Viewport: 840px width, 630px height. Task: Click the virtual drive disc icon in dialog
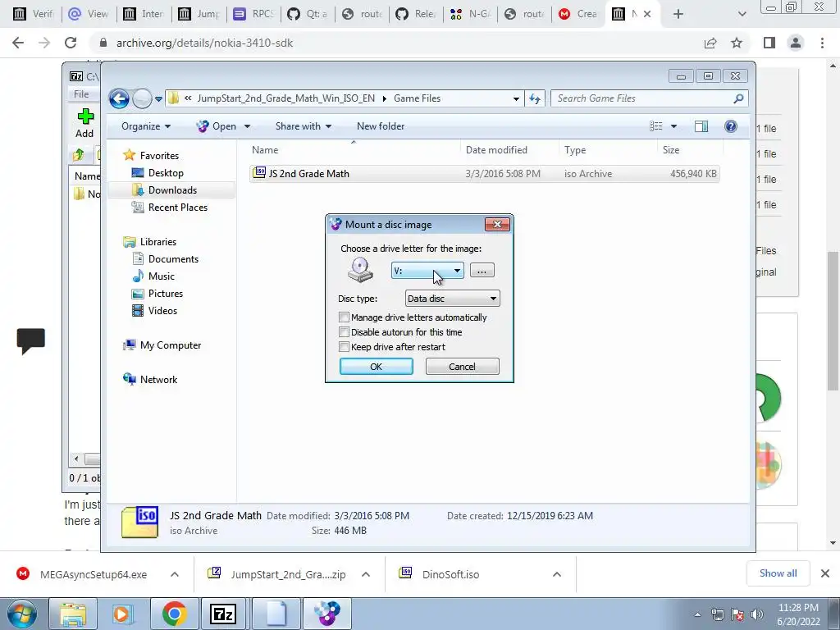click(x=361, y=269)
